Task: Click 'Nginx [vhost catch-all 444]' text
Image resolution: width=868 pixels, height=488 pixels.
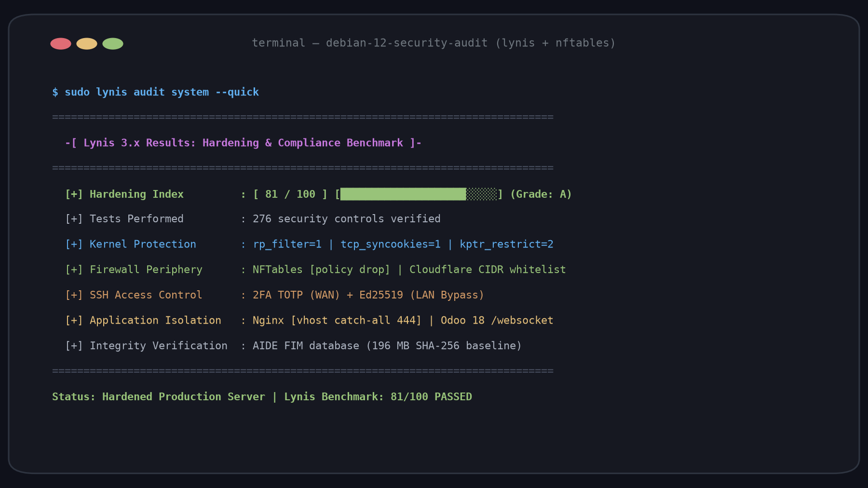Action: pyautogui.click(x=337, y=321)
